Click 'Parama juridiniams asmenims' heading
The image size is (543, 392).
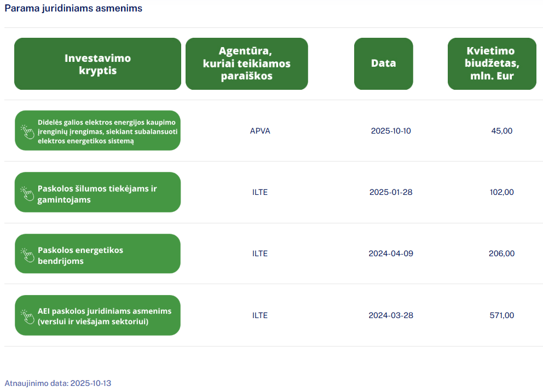[x=73, y=9]
